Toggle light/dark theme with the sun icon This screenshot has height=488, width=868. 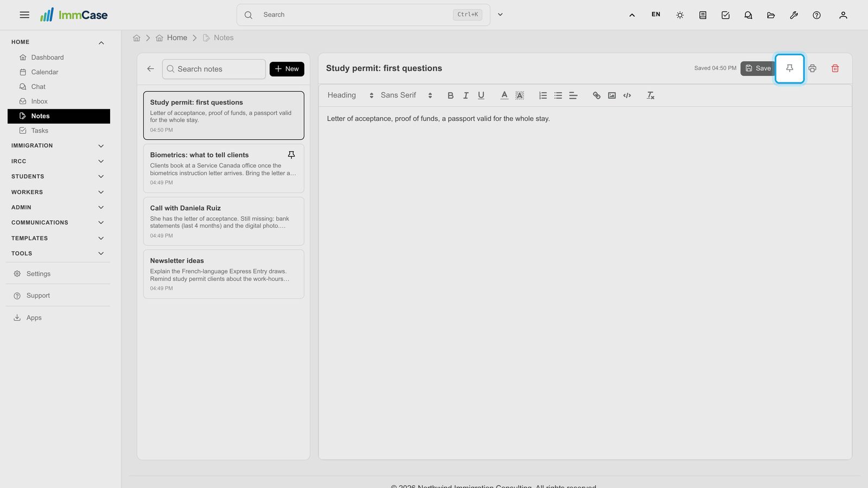[680, 15]
